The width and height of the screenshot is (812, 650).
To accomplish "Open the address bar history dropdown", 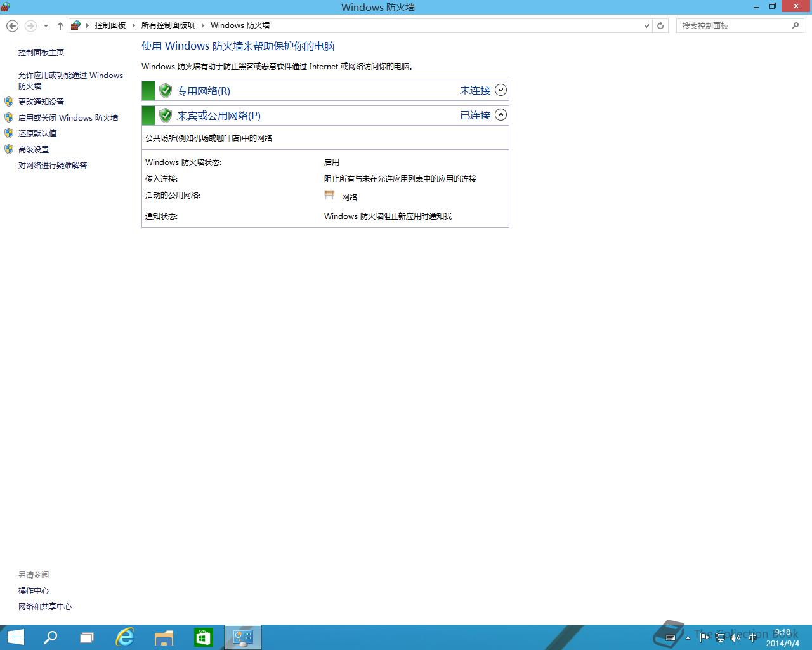I will click(x=646, y=25).
